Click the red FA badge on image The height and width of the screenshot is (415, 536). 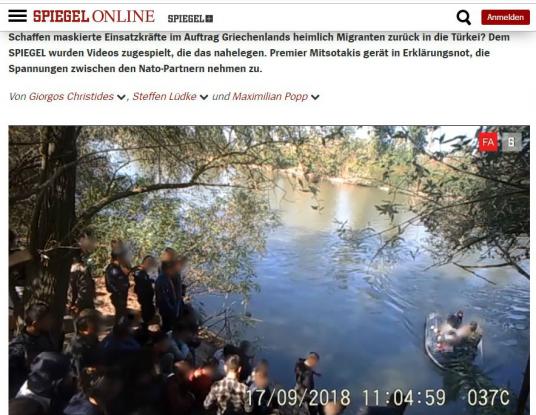[488, 142]
